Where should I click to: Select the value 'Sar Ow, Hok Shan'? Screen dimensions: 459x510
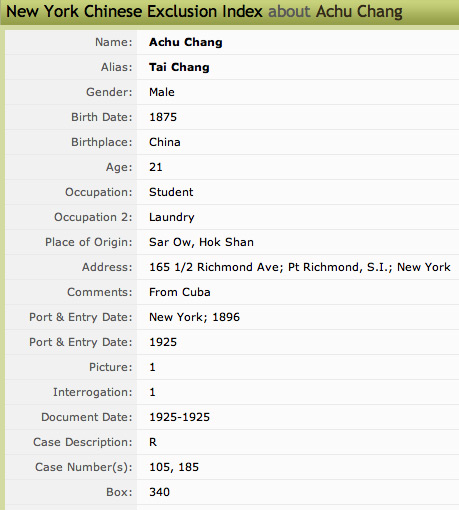tap(201, 242)
